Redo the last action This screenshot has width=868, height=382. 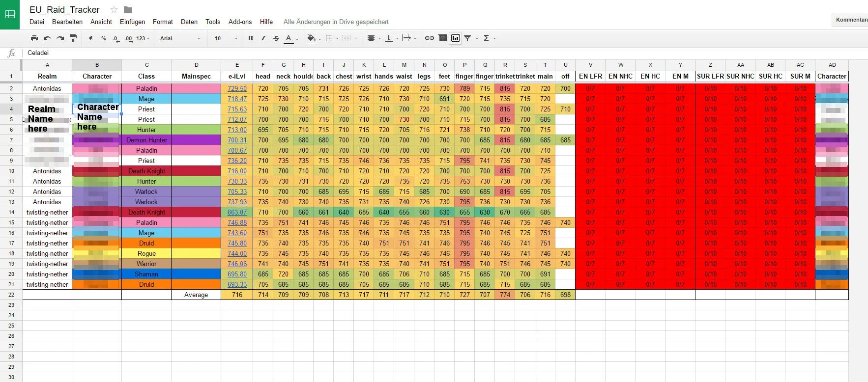tap(60, 38)
